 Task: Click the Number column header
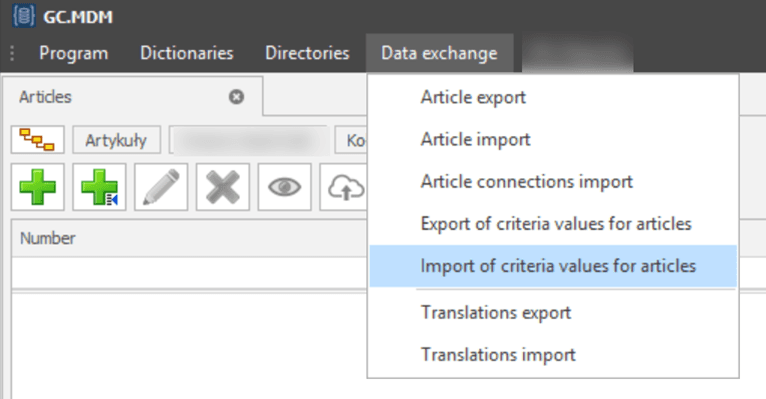pos(189,238)
